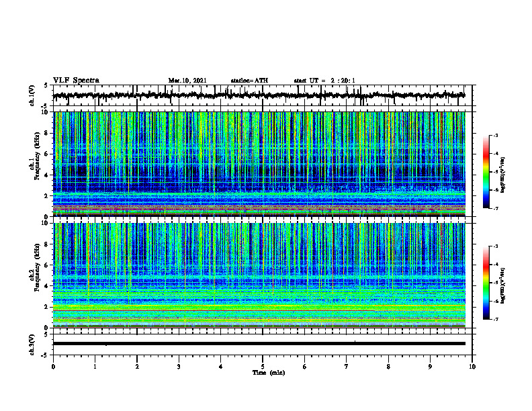
Task: Click the ch.3 voltage trace black band
Action: coord(259,344)
